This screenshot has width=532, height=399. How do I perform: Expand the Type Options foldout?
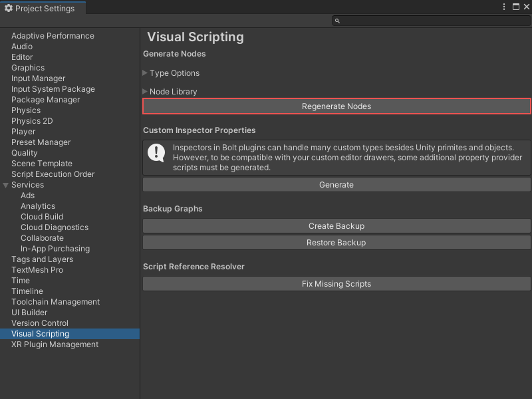pyautogui.click(x=146, y=73)
